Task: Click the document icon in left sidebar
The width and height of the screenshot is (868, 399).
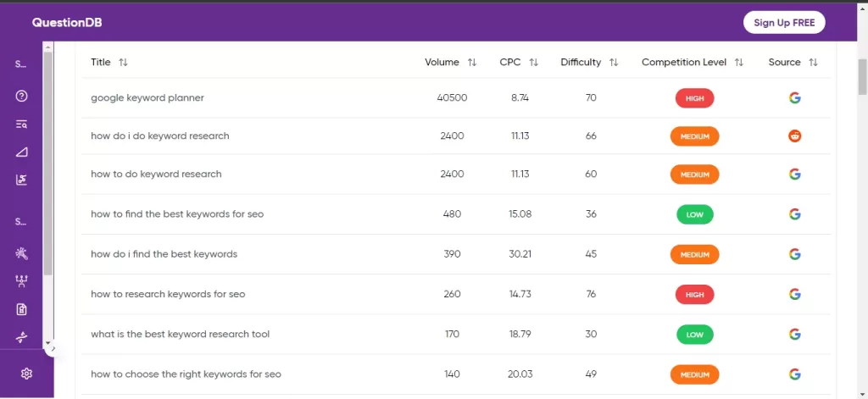Action: pos(22,309)
